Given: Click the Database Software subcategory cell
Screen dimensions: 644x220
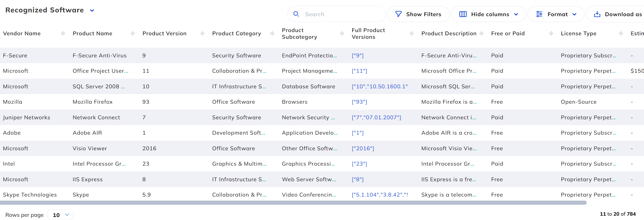Looking at the screenshot, I should click(309, 86).
